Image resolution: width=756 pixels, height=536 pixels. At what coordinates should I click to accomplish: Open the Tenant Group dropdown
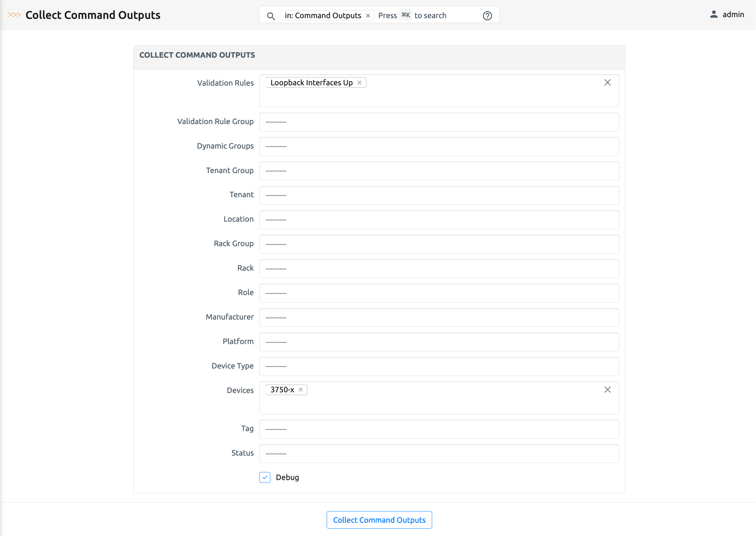[439, 171]
